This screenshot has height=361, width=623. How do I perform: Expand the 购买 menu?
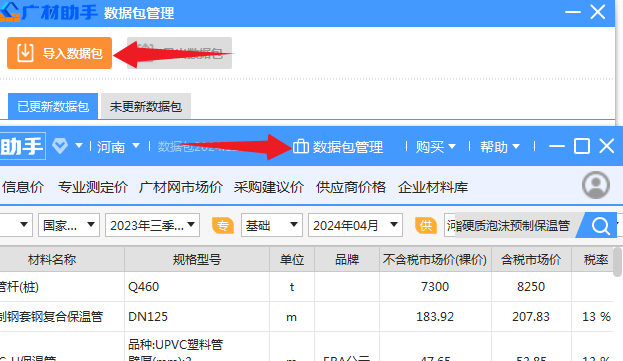coord(435,147)
